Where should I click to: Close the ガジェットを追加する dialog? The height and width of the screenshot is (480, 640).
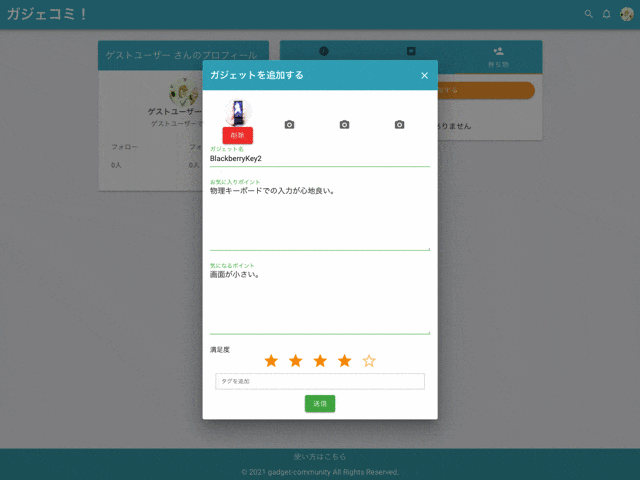point(424,76)
